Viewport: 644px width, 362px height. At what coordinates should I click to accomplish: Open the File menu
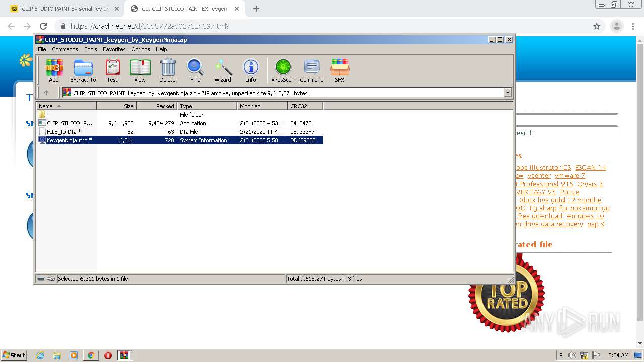tap(42, 49)
